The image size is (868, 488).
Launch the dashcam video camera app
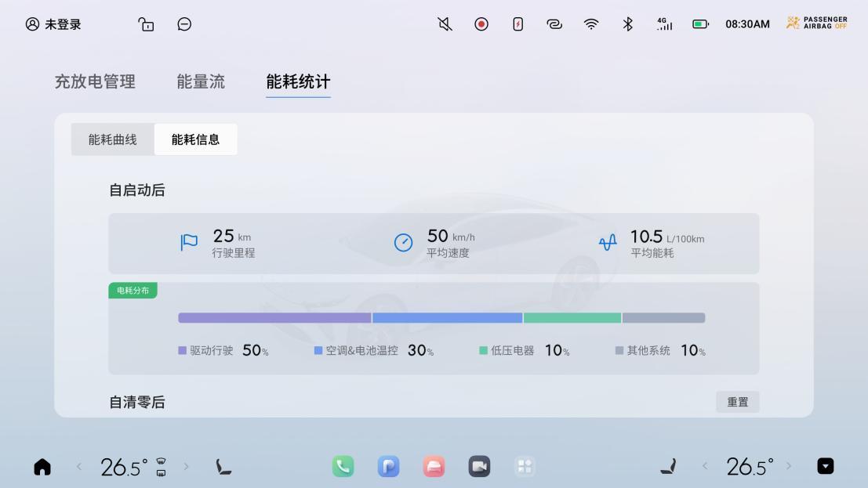[x=479, y=467]
